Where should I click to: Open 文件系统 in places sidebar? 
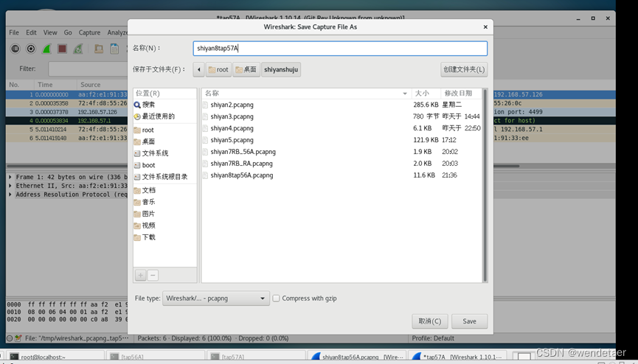151,153
